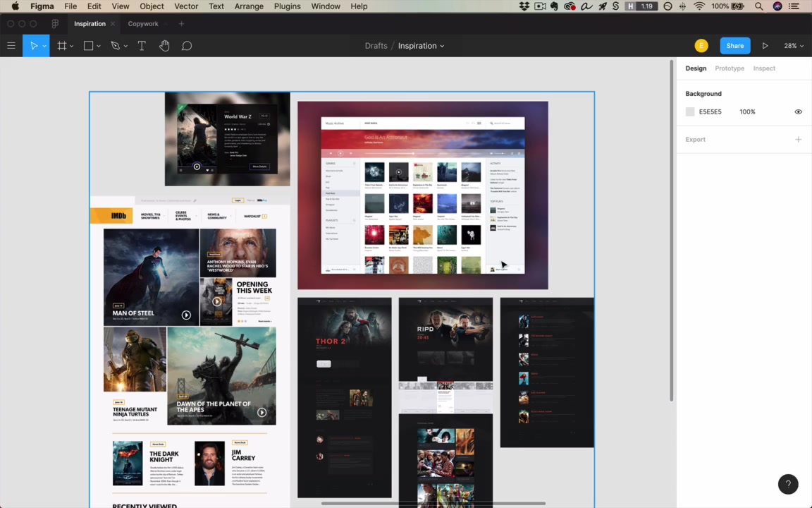Viewport: 812px width, 508px height.
Task: Select the Text tool
Action: point(142,46)
